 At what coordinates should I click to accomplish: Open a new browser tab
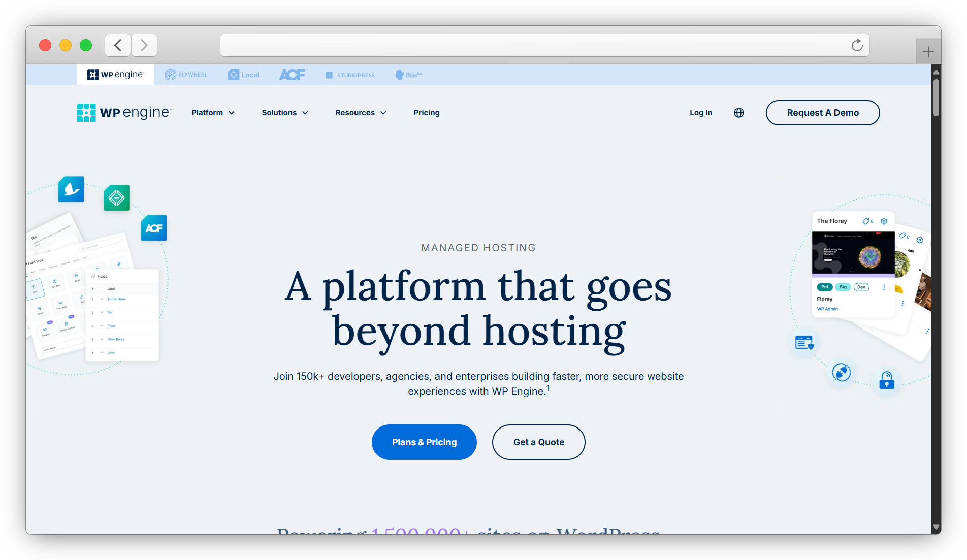[x=928, y=51]
